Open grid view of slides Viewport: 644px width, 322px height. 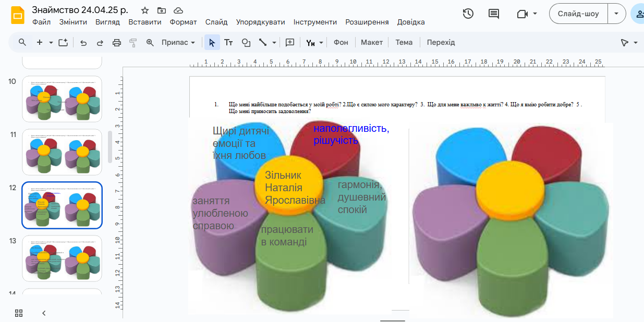point(19,313)
